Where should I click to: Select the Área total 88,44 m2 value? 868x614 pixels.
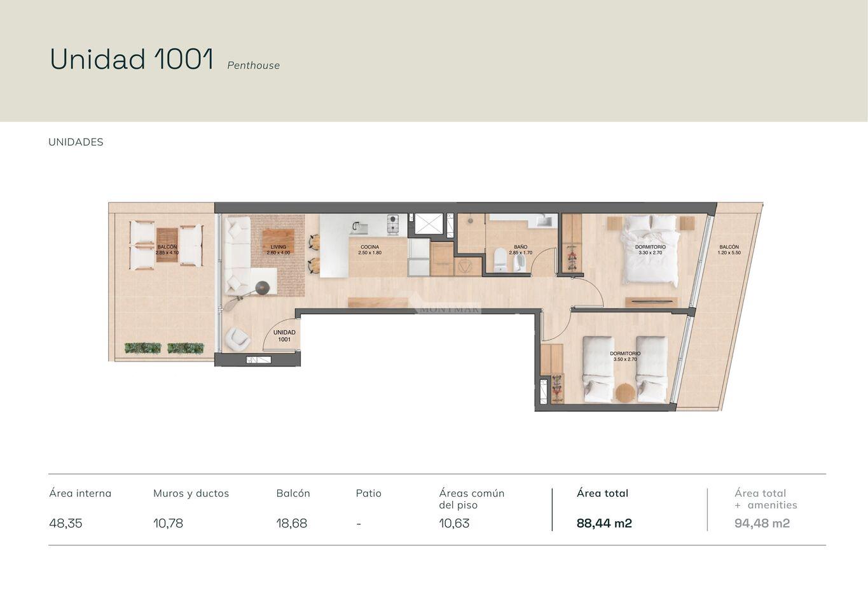(604, 523)
